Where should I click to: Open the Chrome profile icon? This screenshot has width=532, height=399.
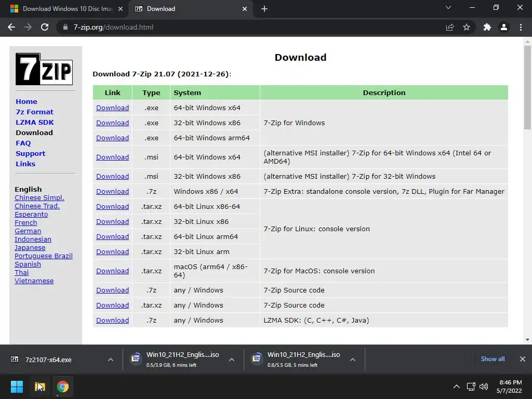(504, 27)
